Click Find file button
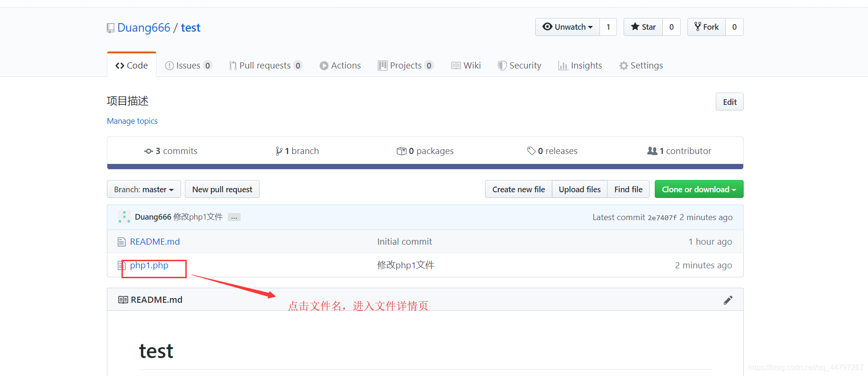Image resolution: width=868 pixels, height=376 pixels. (x=628, y=189)
